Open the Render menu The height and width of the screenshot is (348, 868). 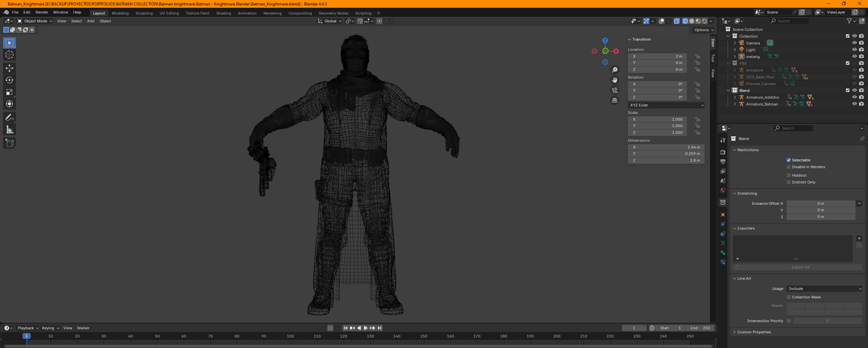(x=42, y=12)
